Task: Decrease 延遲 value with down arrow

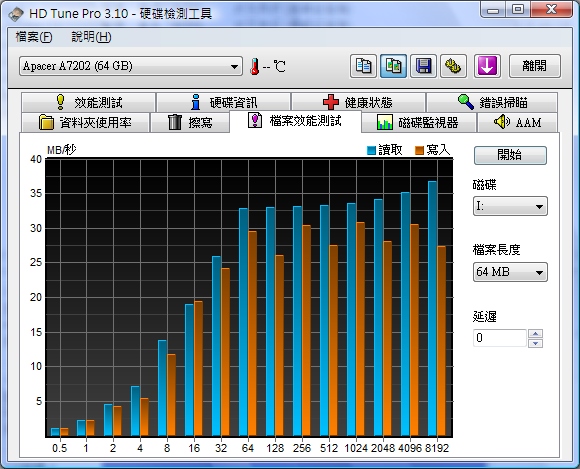Action: click(536, 343)
